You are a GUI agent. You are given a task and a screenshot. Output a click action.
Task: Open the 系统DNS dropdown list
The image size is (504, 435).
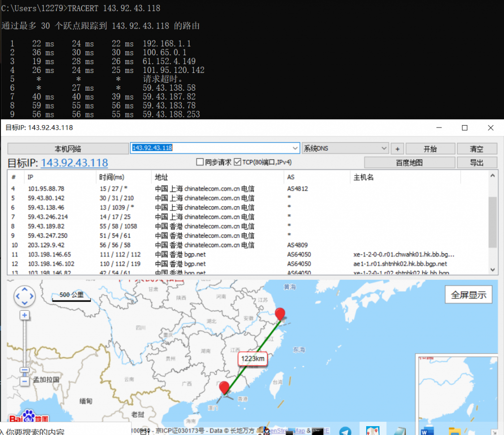tap(384, 148)
